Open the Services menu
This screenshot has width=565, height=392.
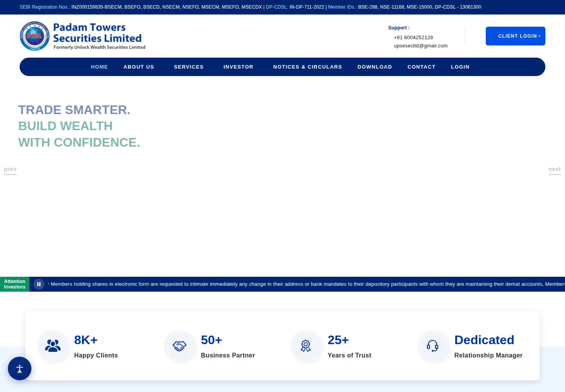(x=189, y=67)
